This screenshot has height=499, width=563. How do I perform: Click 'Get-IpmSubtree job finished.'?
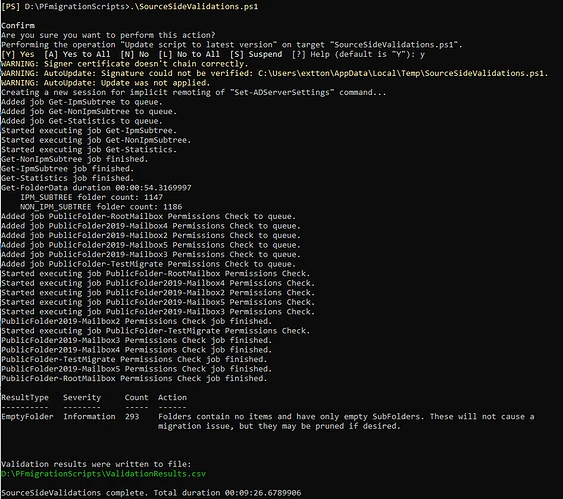(x=68, y=168)
